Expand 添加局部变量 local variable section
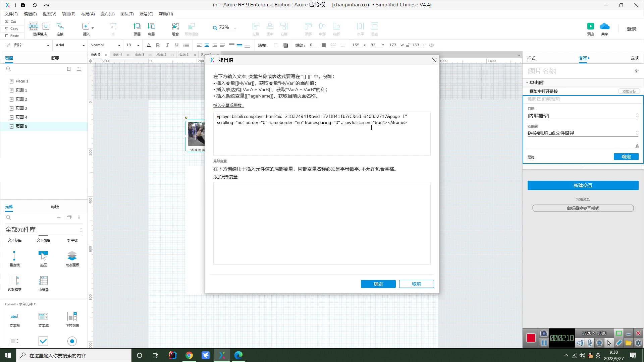The height and width of the screenshot is (362, 644). click(x=225, y=176)
